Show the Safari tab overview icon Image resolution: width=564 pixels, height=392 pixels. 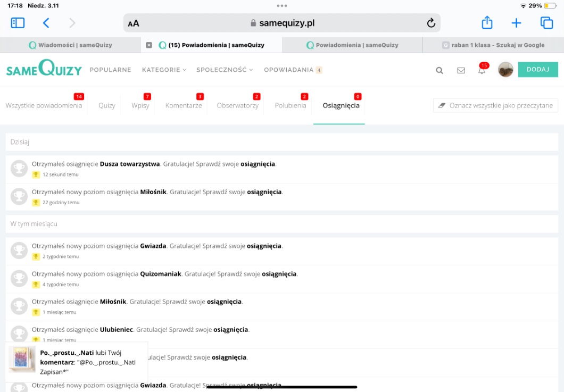546,23
